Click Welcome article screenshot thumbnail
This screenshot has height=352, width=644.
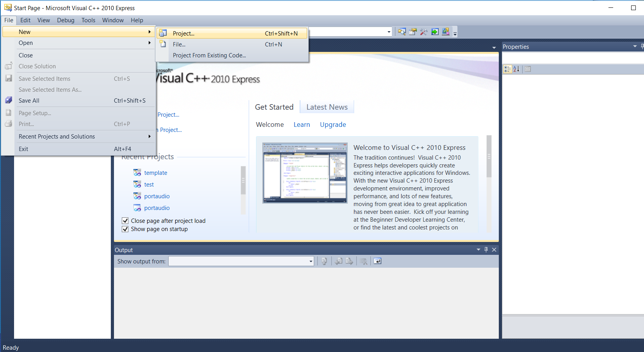305,173
